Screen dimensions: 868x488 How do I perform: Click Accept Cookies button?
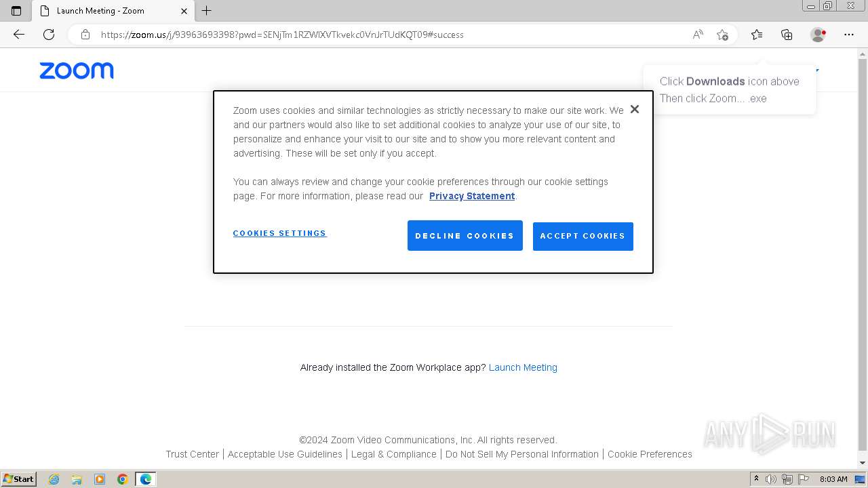point(583,236)
